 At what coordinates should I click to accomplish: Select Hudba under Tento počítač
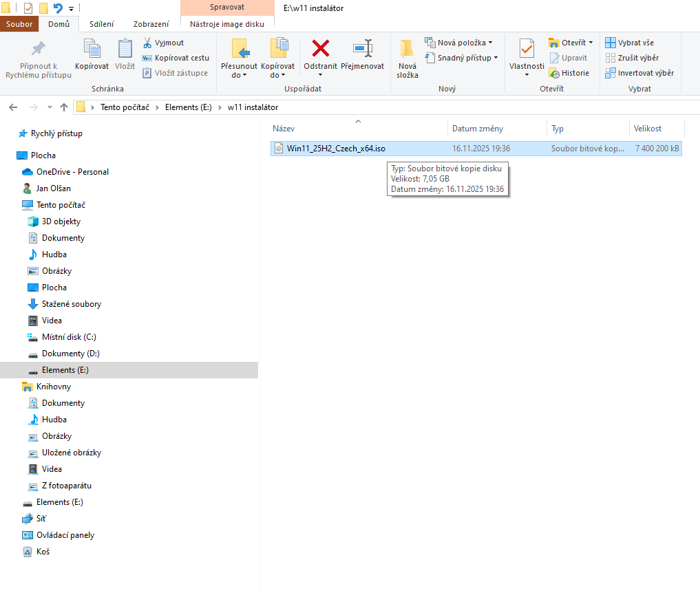[x=47, y=255]
